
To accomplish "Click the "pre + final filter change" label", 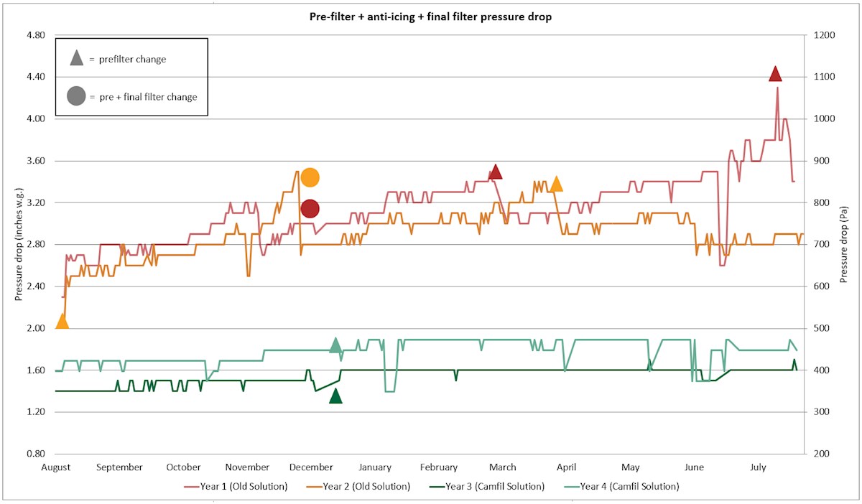I will point(148,96).
